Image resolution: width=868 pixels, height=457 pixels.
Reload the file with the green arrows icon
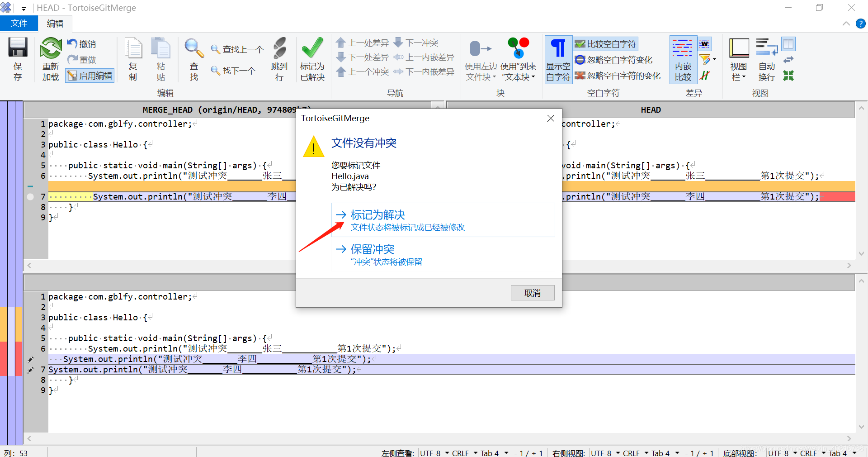(51, 59)
